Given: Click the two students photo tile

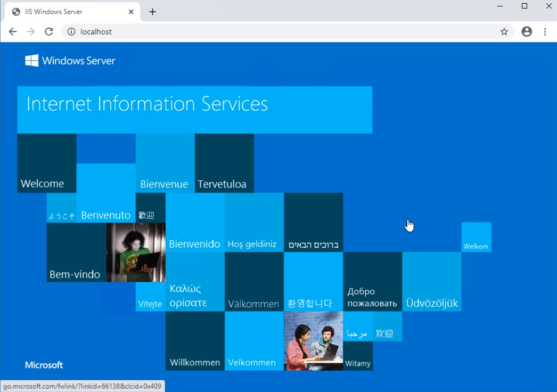Looking at the screenshot, I should point(313,341).
